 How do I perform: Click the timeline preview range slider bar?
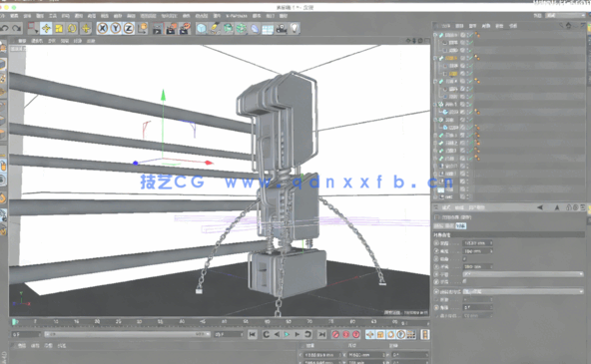pyautogui.click(x=127, y=334)
